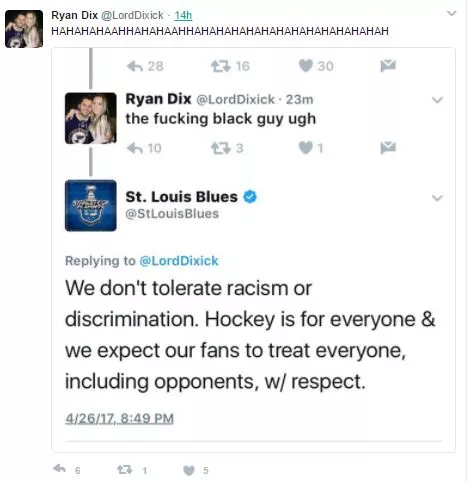Open the 4/26/17, 8:49 PM timestamp
Screen dimensions: 468x482
click(119, 419)
